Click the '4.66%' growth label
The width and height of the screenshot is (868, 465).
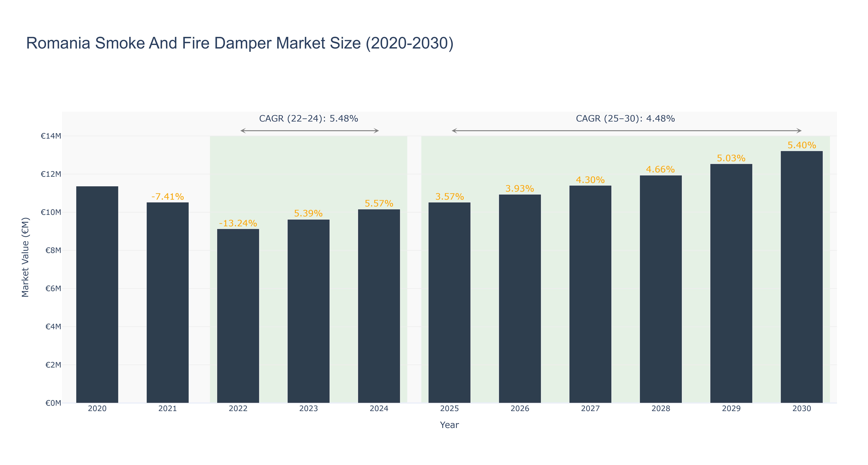coord(660,169)
